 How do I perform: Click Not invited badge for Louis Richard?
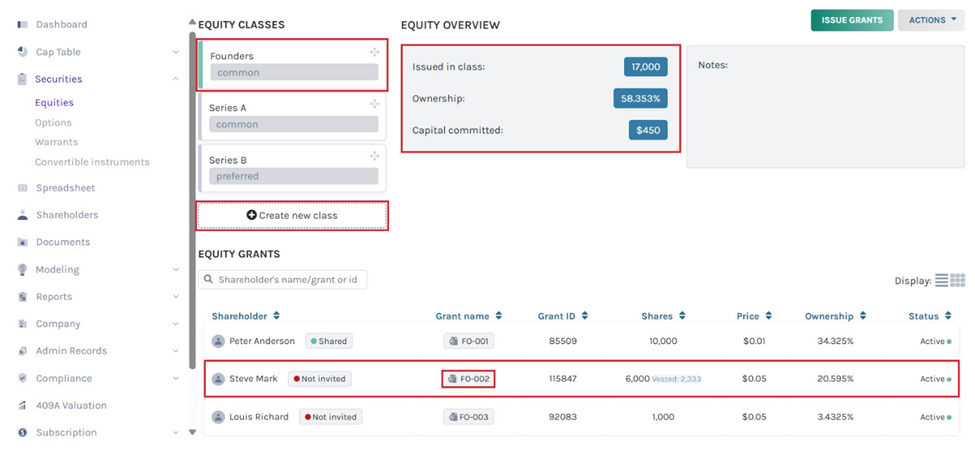[331, 417]
